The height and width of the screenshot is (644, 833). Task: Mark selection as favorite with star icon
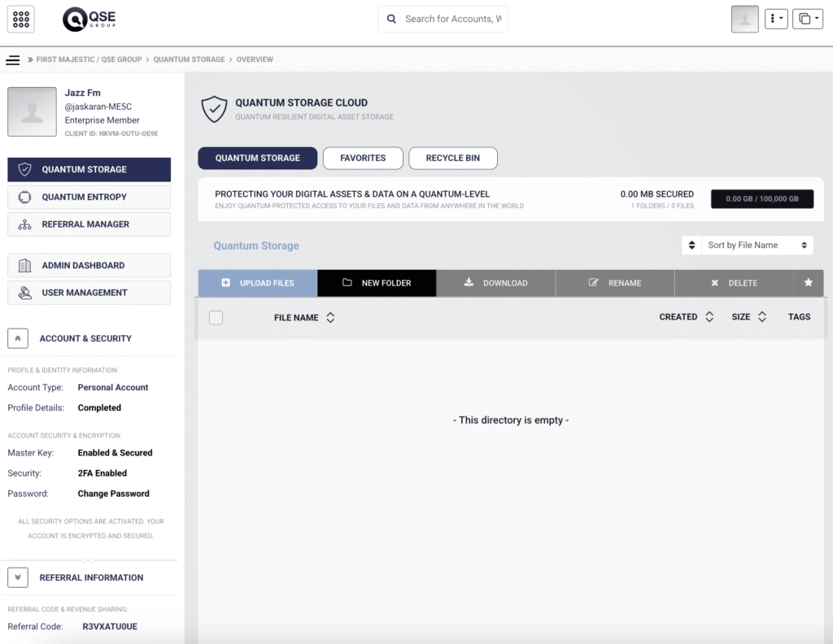pos(808,283)
